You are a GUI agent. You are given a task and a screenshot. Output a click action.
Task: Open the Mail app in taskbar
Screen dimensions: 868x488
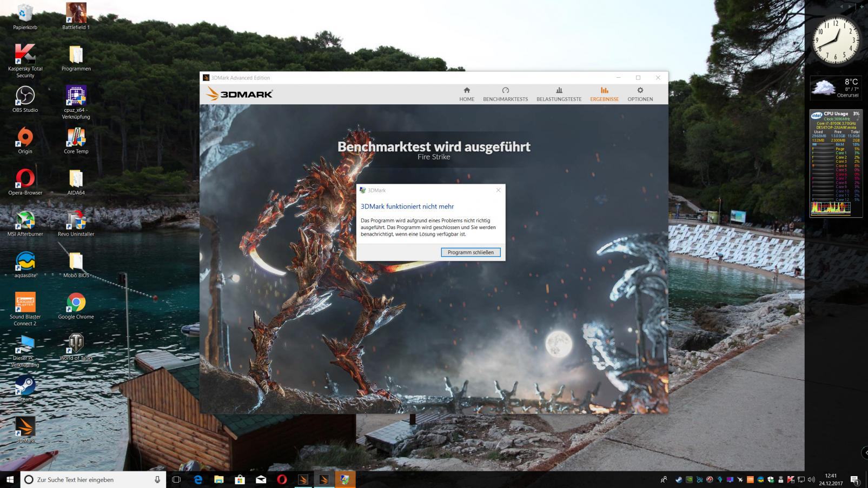tap(261, 479)
